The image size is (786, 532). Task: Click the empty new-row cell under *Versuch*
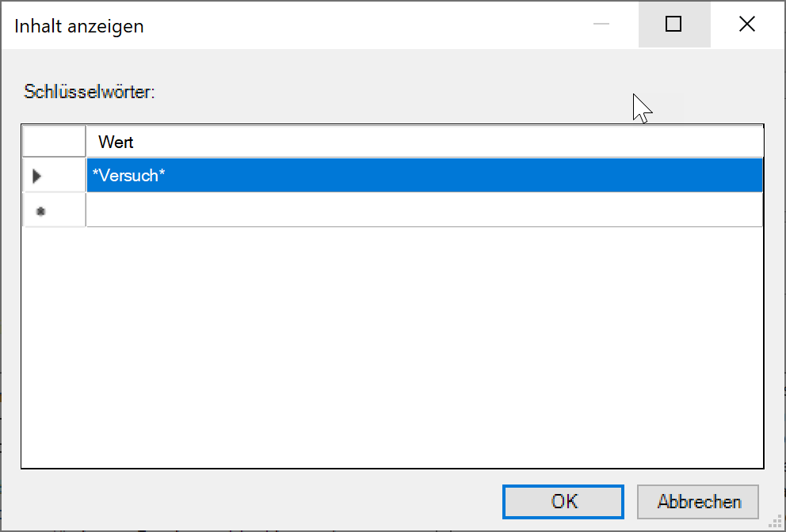pos(424,210)
